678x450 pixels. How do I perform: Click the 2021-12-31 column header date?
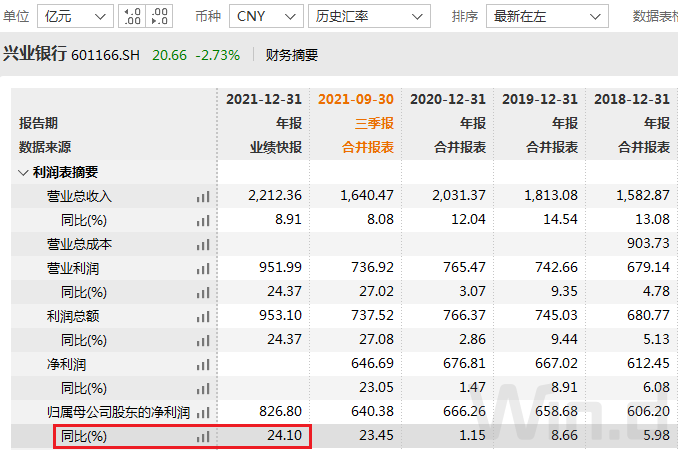(263, 99)
